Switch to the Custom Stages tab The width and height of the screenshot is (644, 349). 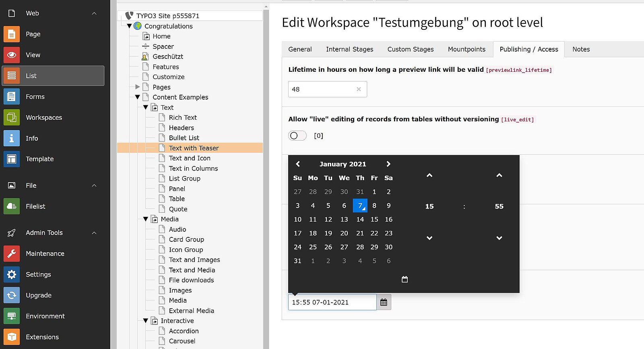pos(410,49)
